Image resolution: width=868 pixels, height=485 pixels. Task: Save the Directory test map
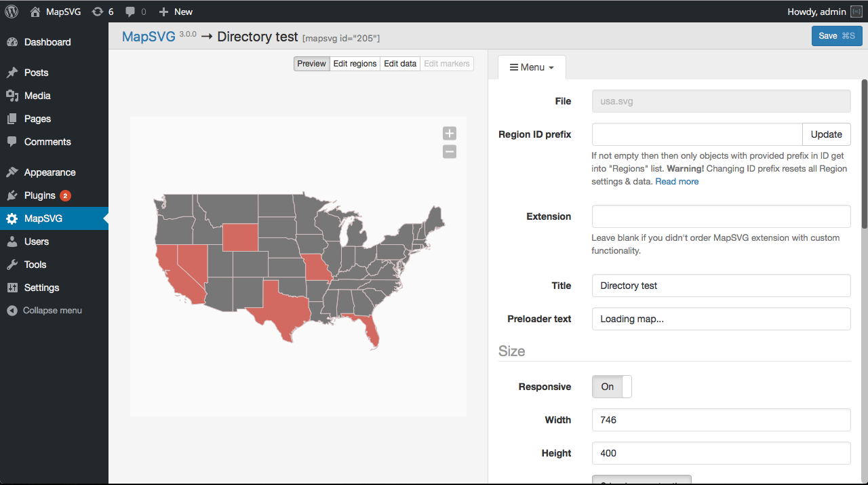coord(837,35)
